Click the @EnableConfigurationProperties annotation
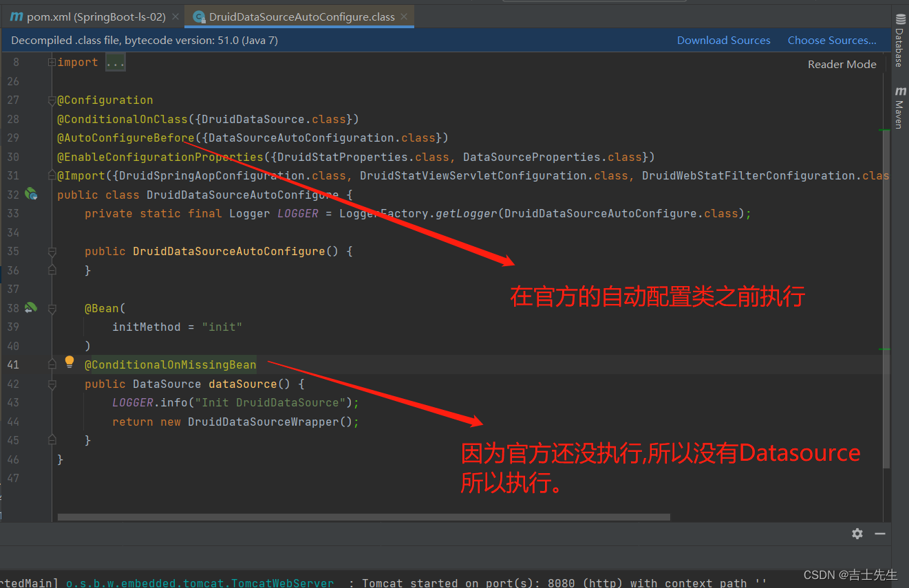This screenshot has height=588, width=909. pyautogui.click(x=160, y=157)
